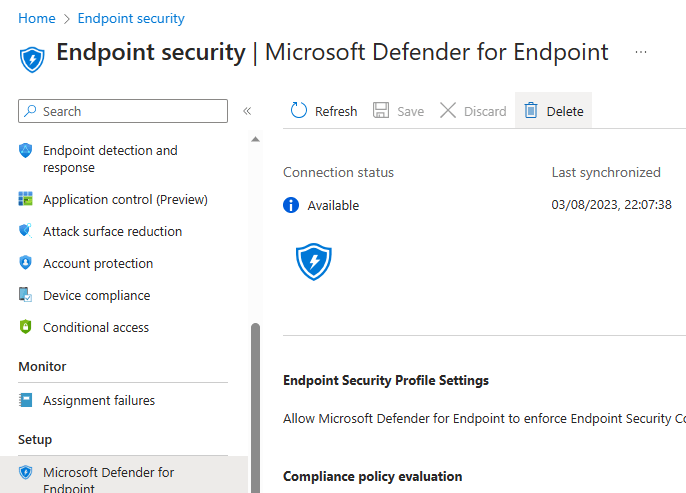Click the Account protection icon
The width and height of the screenshot is (686, 493).
26,263
